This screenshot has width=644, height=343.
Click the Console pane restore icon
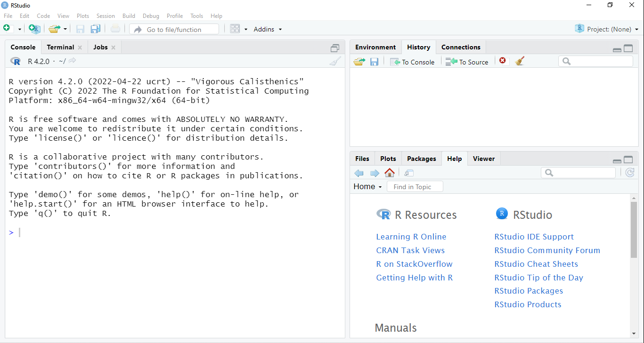pyautogui.click(x=335, y=48)
